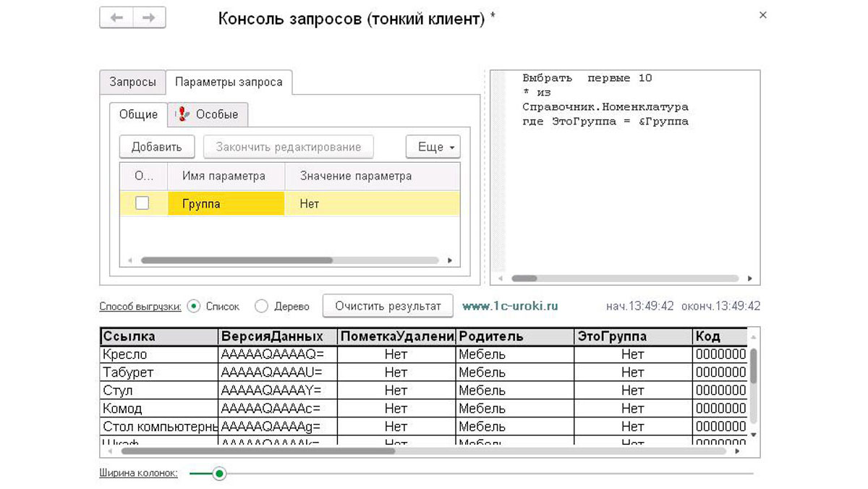Check the Группа parameter checkbox
The image size is (868, 489).
tap(142, 203)
